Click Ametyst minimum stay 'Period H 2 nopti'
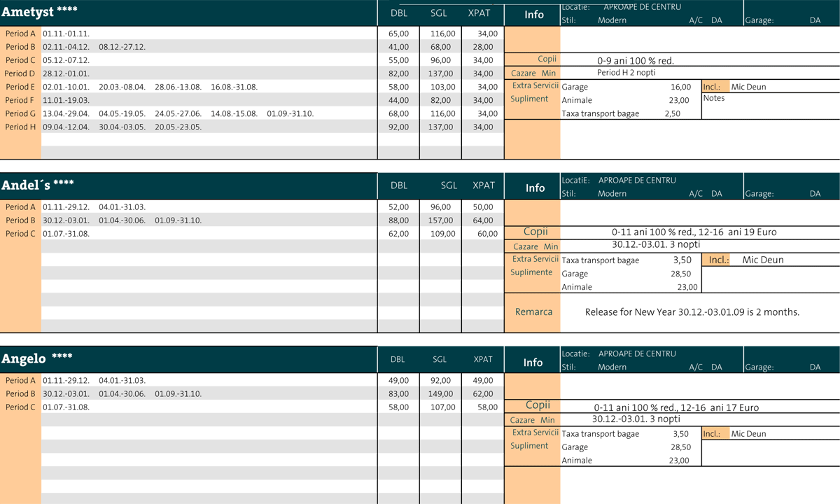The width and height of the screenshot is (840, 504). [626, 73]
